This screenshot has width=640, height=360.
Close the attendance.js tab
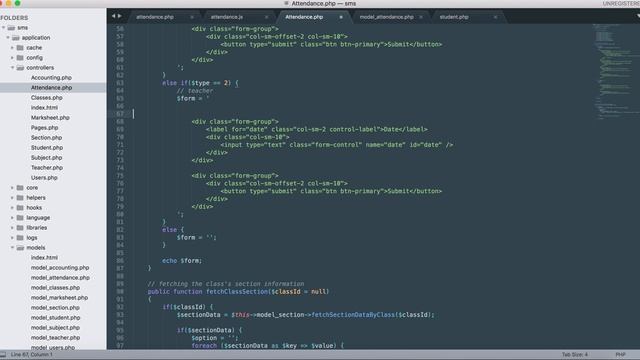(267, 17)
